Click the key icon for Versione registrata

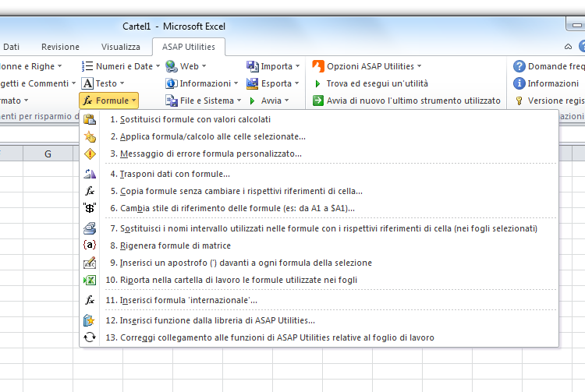(519, 101)
